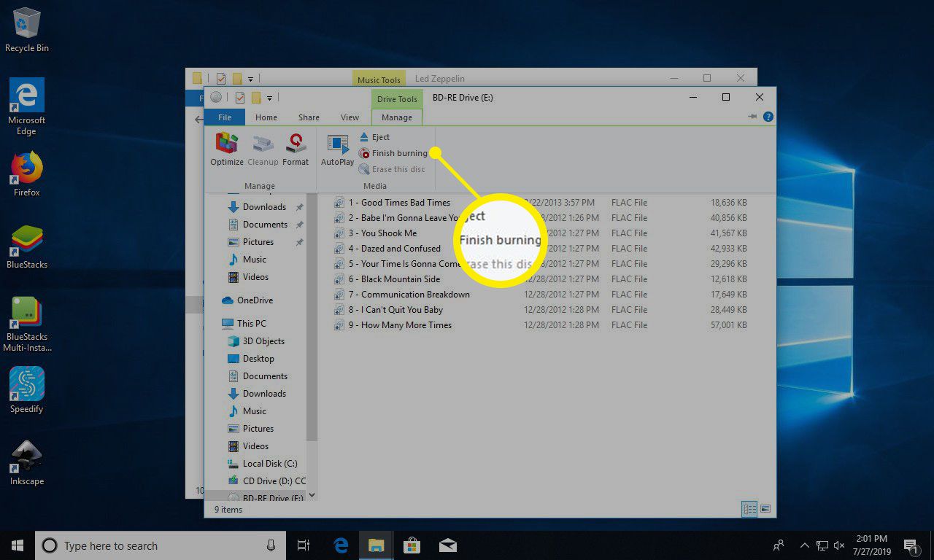The height and width of the screenshot is (560, 934).
Task: Select file '3 - You Shook Me'
Action: point(382,233)
